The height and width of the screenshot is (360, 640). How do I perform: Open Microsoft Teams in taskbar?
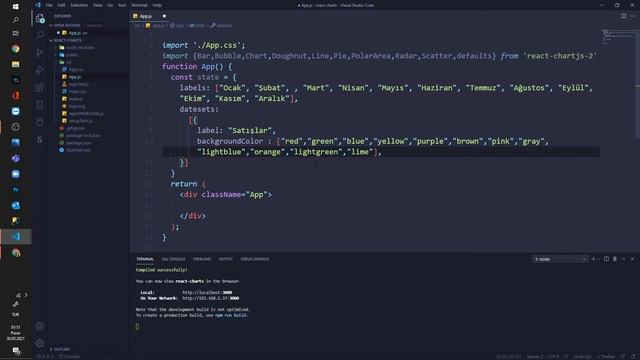coord(16,158)
